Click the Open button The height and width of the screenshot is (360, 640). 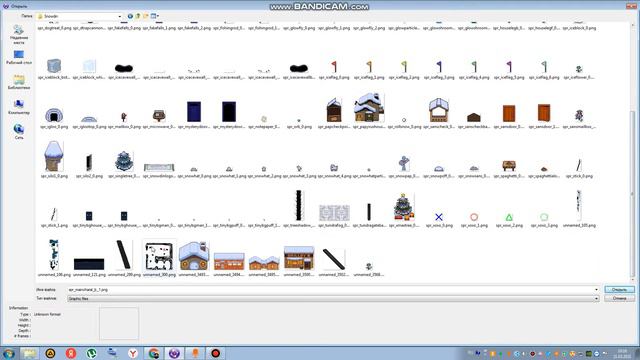619,289
